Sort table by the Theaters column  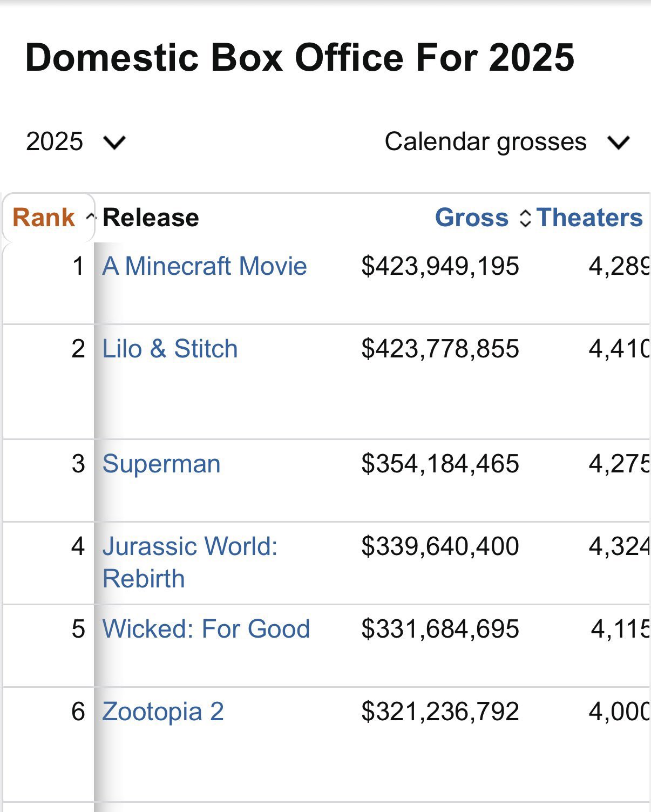click(590, 218)
